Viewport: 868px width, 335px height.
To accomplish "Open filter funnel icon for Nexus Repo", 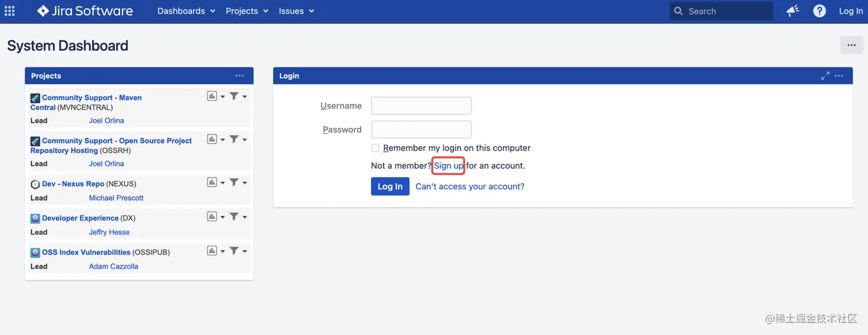I will (x=234, y=182).
